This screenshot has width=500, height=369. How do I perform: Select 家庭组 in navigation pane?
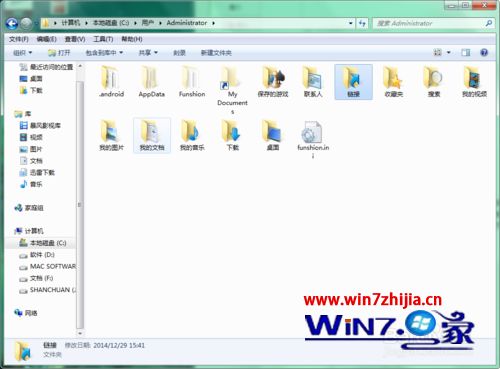(x=29, y=208)
